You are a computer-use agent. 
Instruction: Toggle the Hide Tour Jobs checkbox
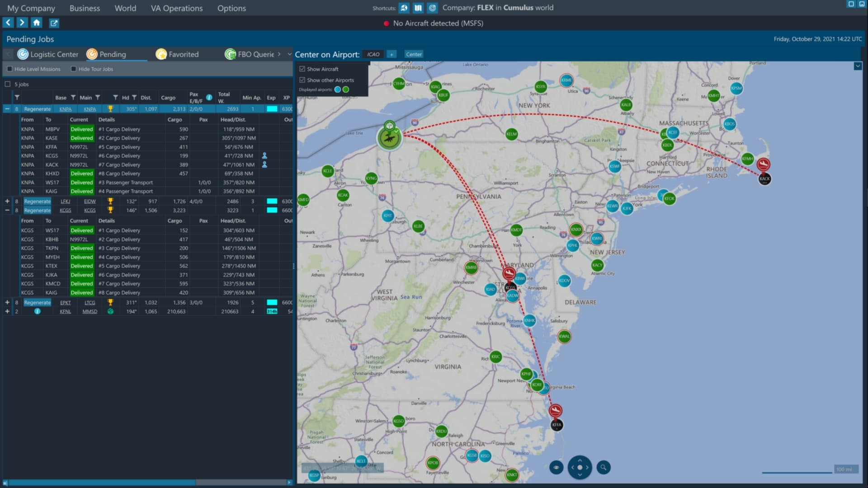pyautogui.click(x=74, y=69)
